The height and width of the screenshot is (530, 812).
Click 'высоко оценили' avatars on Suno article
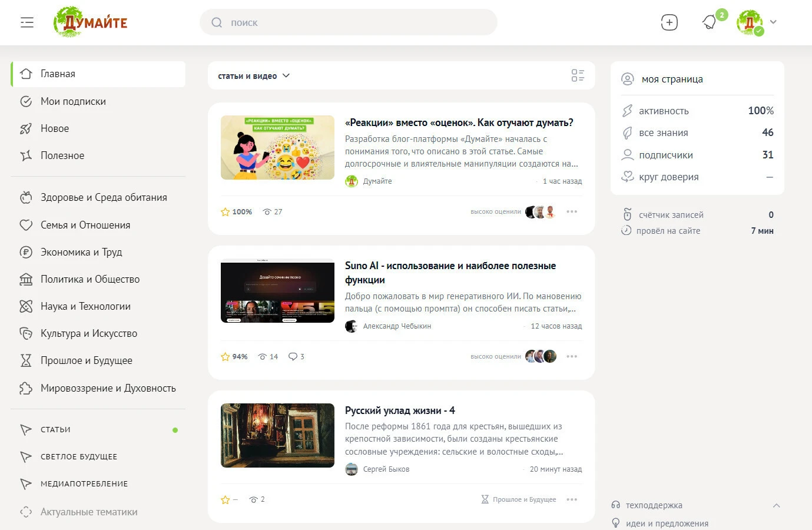pyautogui.click(x=541, y=357)
